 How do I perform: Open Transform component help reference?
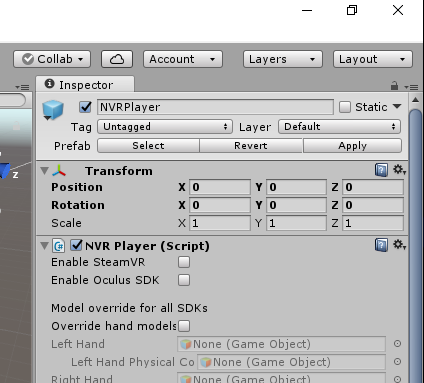click(381, 170)
